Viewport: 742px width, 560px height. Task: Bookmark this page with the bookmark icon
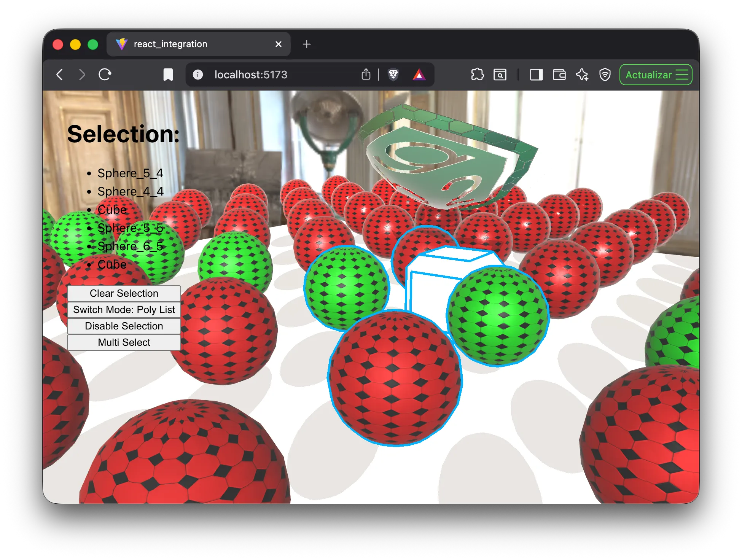click(168, 75)
